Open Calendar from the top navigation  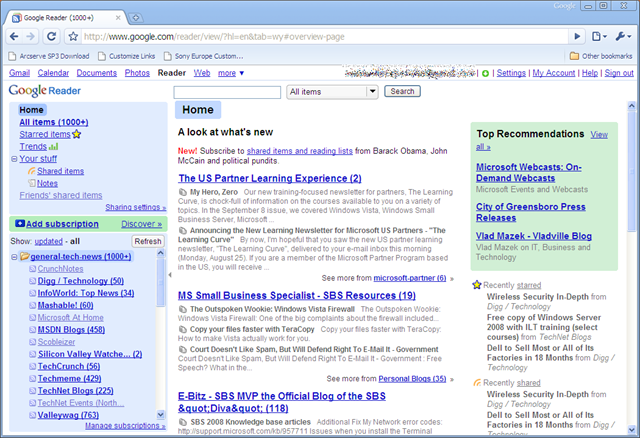(x=53, y=73)
